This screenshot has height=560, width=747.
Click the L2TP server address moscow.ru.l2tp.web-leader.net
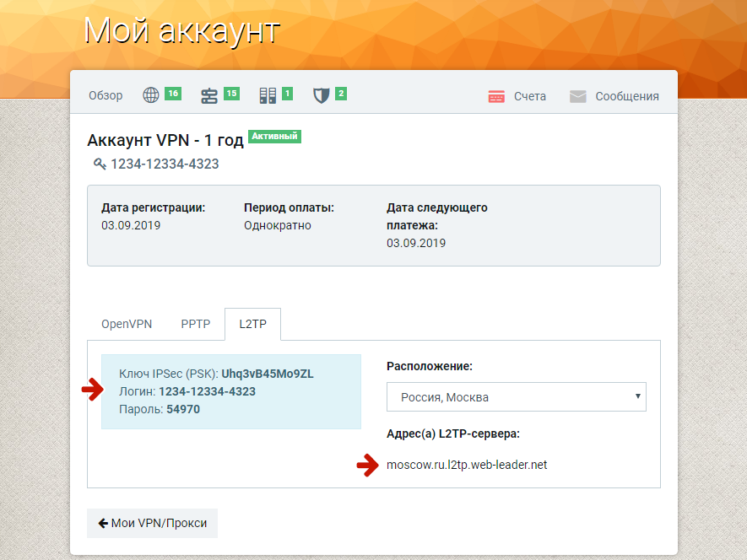[x=467, y=465]
